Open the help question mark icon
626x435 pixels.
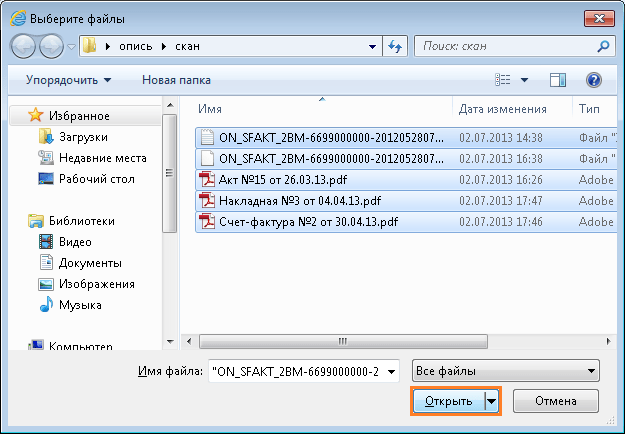pos(593,79)
